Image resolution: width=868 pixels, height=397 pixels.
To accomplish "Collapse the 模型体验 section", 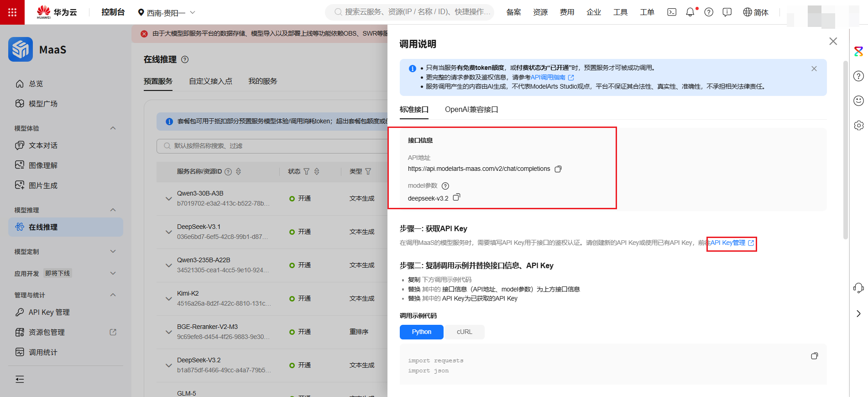I will point(113,128).
